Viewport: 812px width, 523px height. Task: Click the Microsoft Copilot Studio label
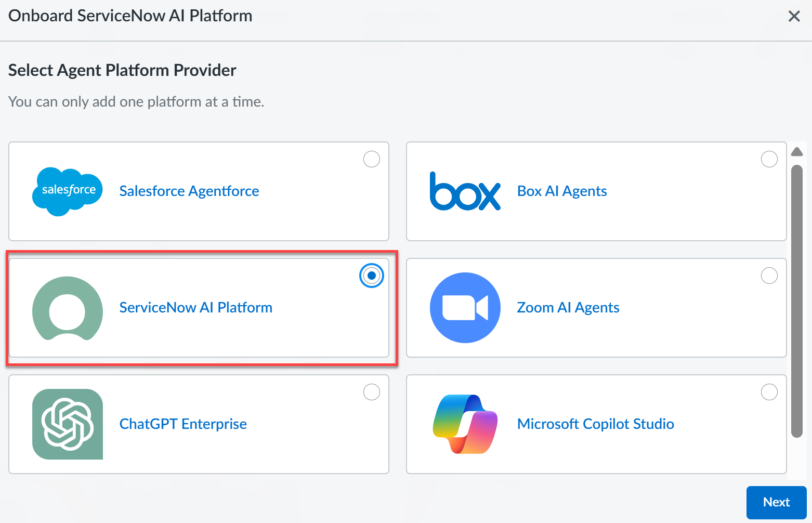(x=596, y=424)
